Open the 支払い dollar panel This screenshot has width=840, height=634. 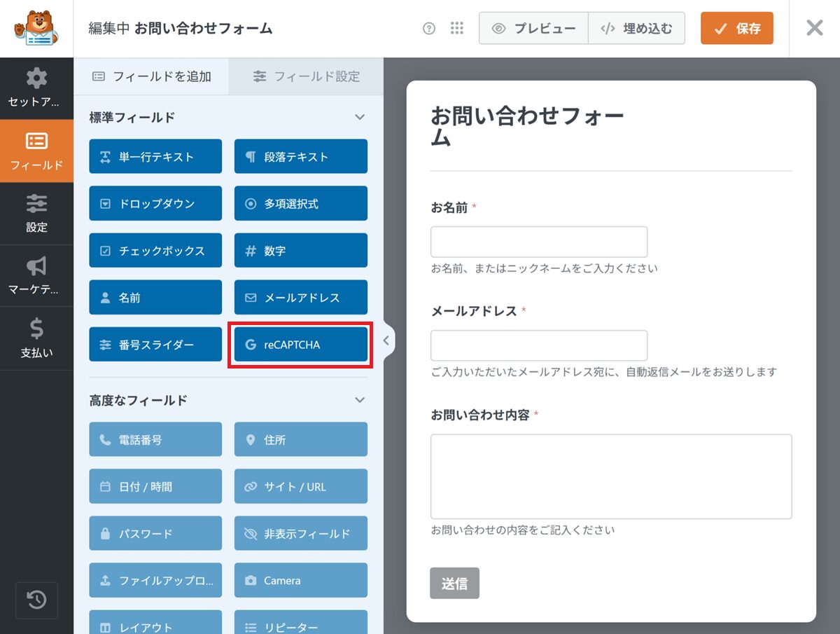(x=36, y=338)
